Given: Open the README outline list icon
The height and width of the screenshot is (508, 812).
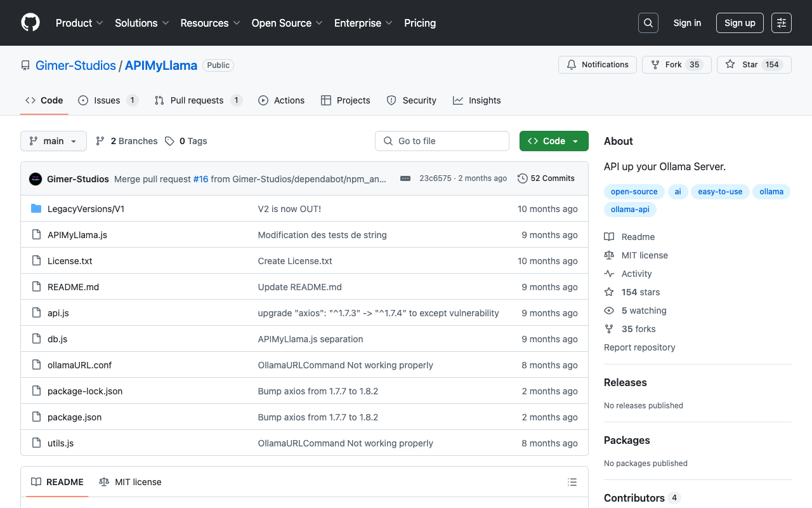Looking at the screenshot, I should (572, 482).
